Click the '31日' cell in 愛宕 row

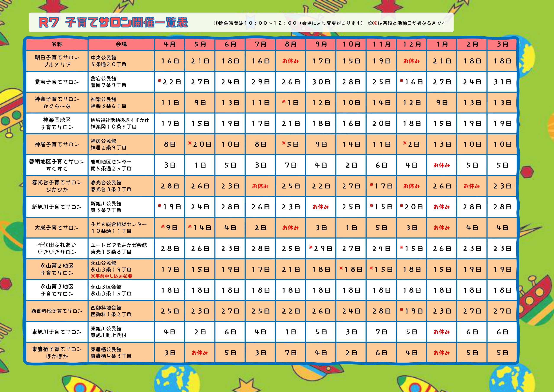[502, 82]
